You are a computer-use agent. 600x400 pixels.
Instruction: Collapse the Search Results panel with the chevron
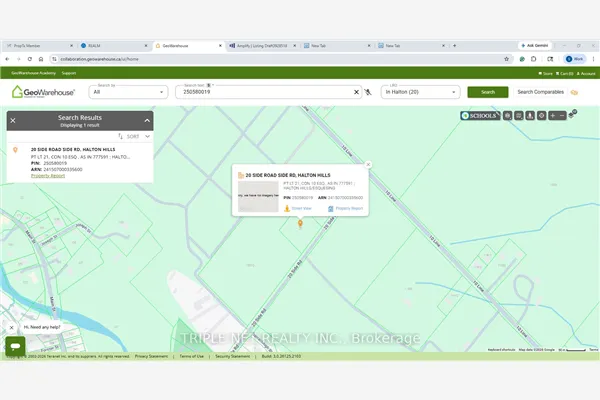pos(147,121)
